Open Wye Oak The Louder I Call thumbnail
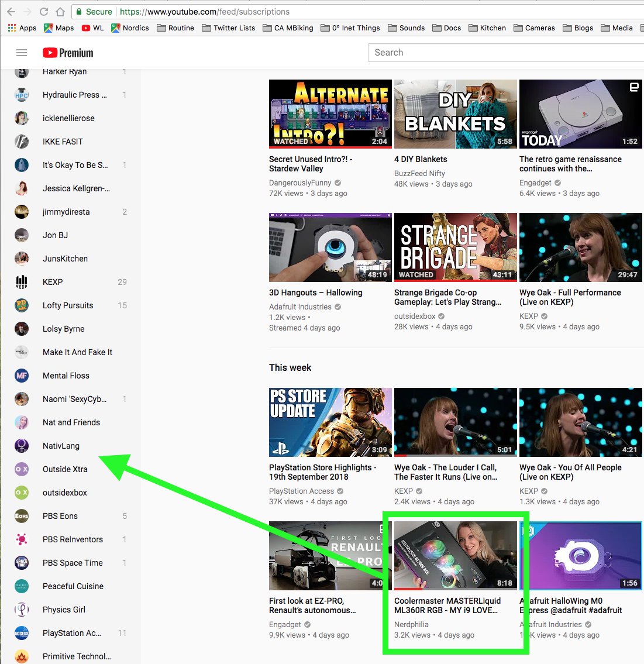Screen dimensions: 644x664 (456, 422)
